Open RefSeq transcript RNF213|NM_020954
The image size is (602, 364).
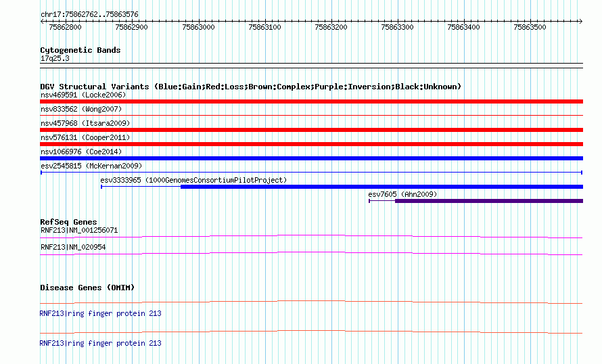(73, 247)
